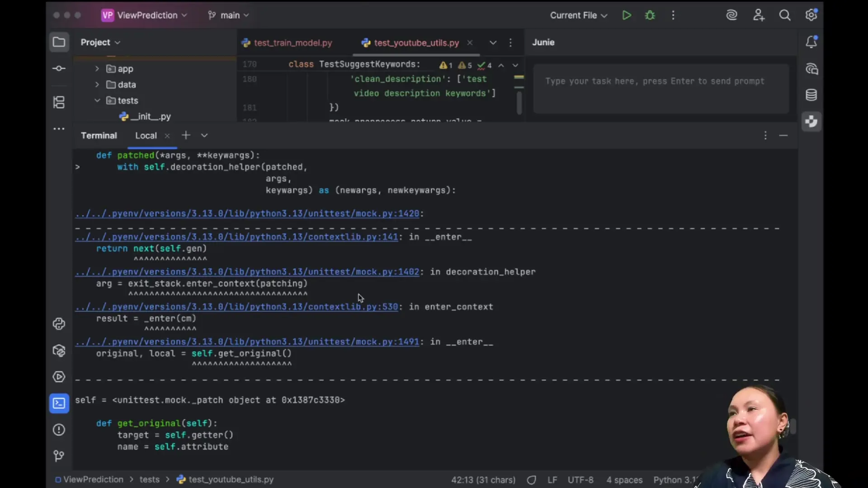
Task: Open caret position 42:13 indicator
Action: coord(483,480)
